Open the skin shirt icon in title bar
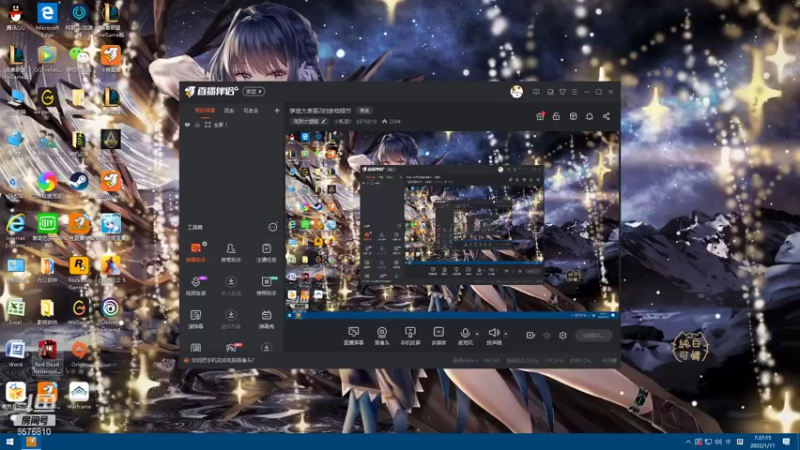 point(562,92)
